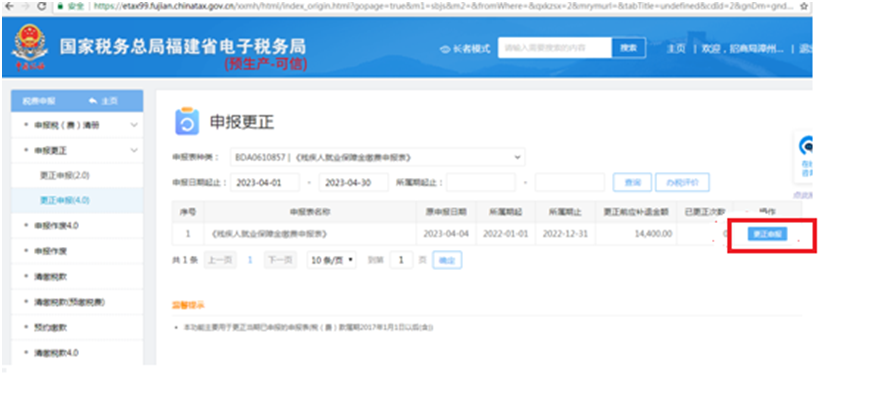Screen dimensions: 869x395
Task: Click the jump-to page number input
Action: pos(401,260)
